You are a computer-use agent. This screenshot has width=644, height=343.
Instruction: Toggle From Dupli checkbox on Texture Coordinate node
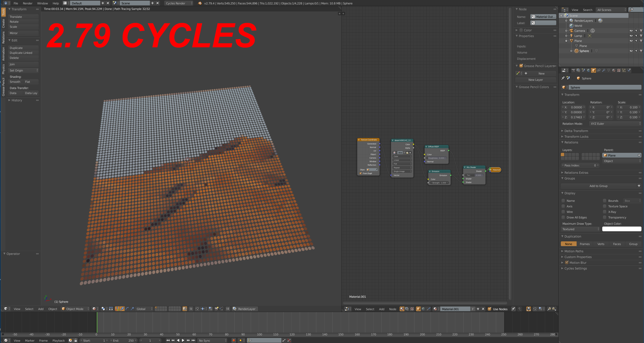361,173
